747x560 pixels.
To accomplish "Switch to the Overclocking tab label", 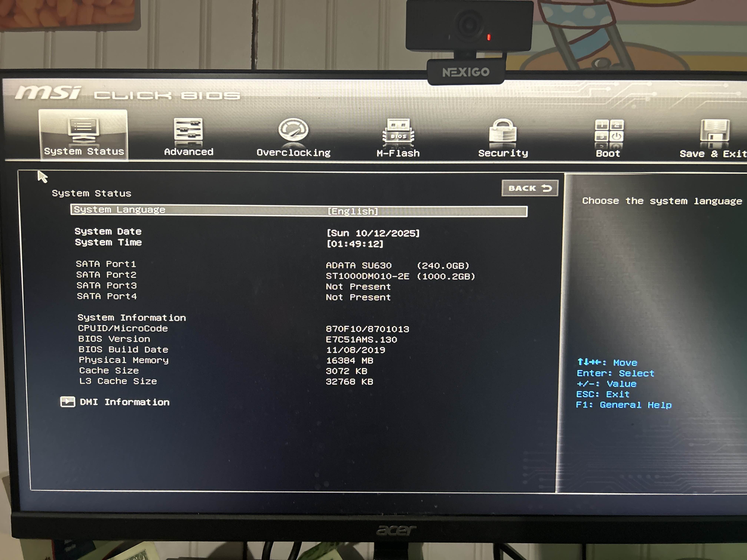I will pyautogui.click(x=293, y=153).
